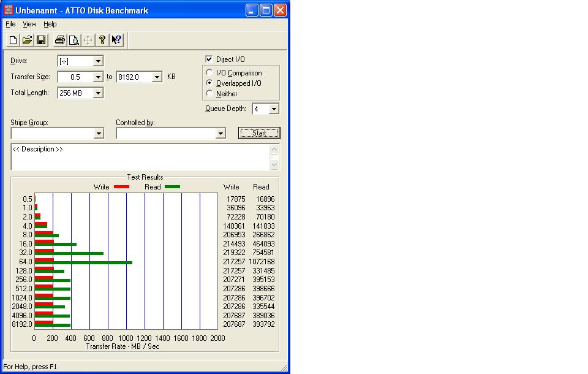Click write value 17875 in results
The width and height of the screenshot is (588, 374).
tap(236, 199)
